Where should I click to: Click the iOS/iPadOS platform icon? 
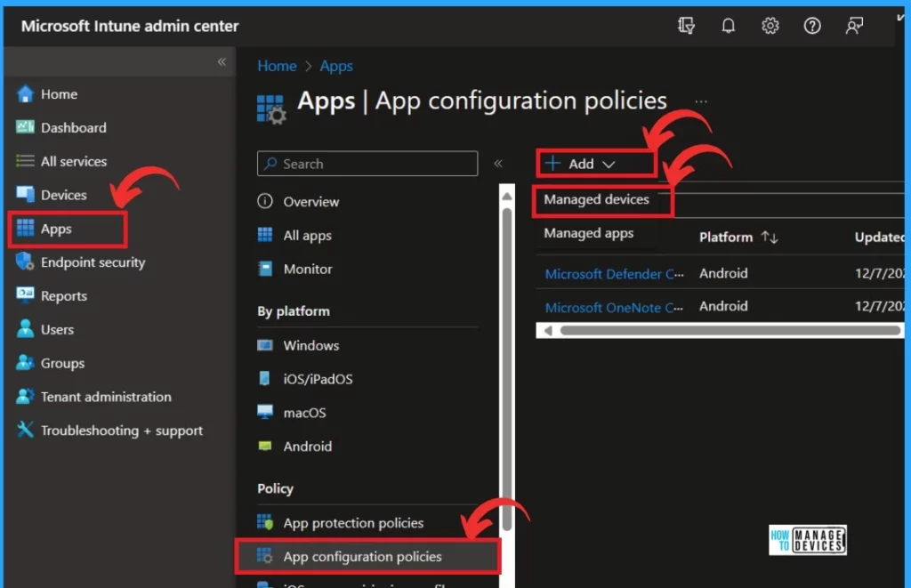pyautogui.click(x=264, y=378)
